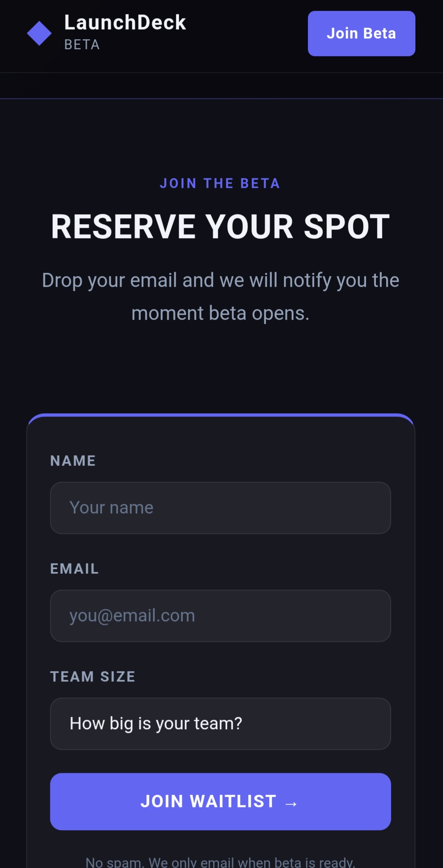Screen dimensions: 443x868
Task: Click the purple accent bar atop form card
Action: pos(220,415)
